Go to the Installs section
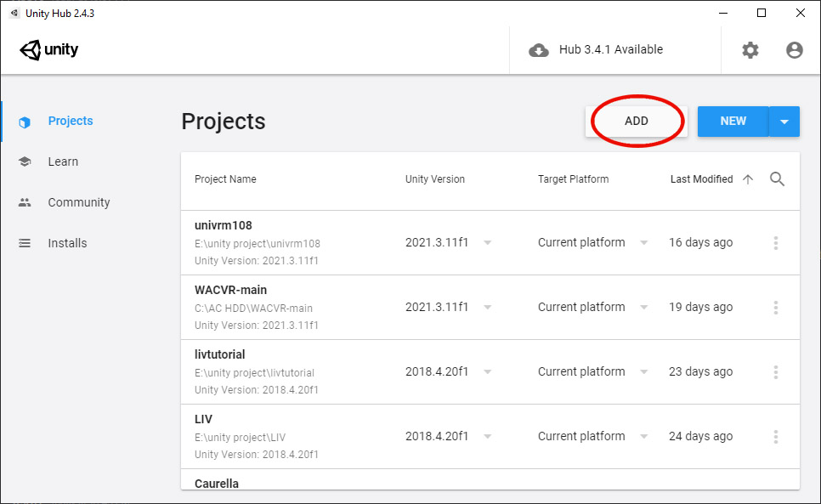 [67, 243]
